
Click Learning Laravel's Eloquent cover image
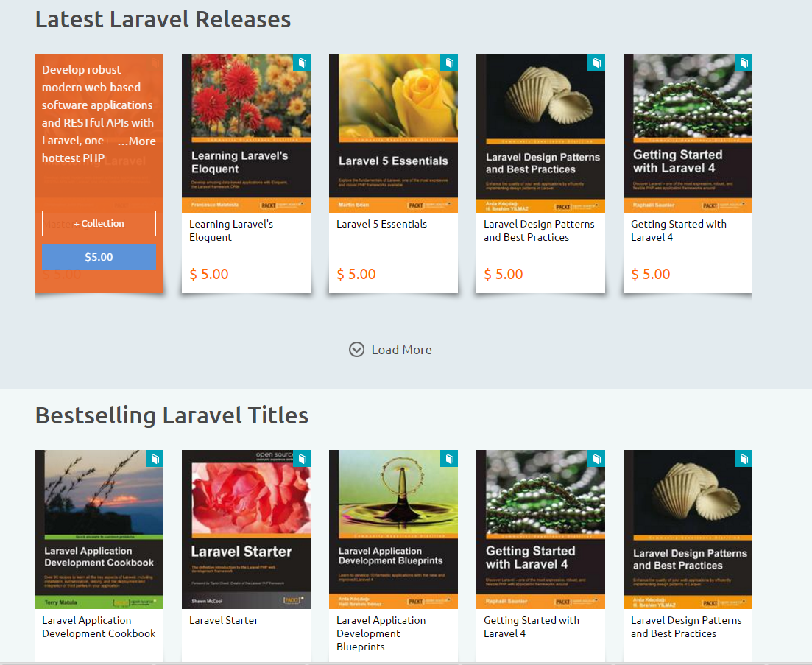tap(246, 133)
